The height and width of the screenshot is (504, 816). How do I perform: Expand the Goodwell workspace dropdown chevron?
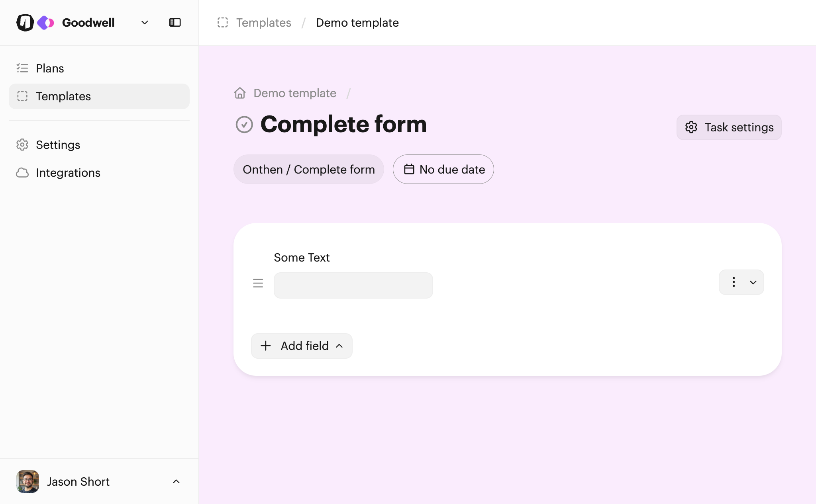pyautogui.click(x=145, y=23)
